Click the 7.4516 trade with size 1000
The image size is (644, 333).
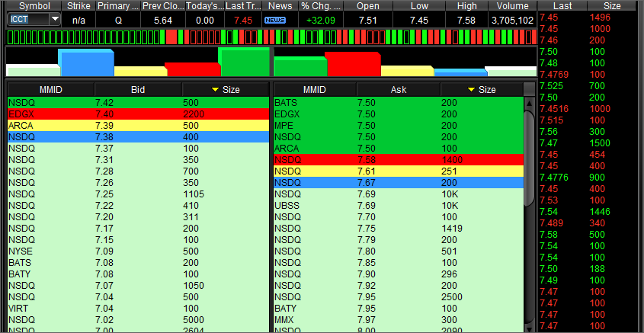(588, 109)
